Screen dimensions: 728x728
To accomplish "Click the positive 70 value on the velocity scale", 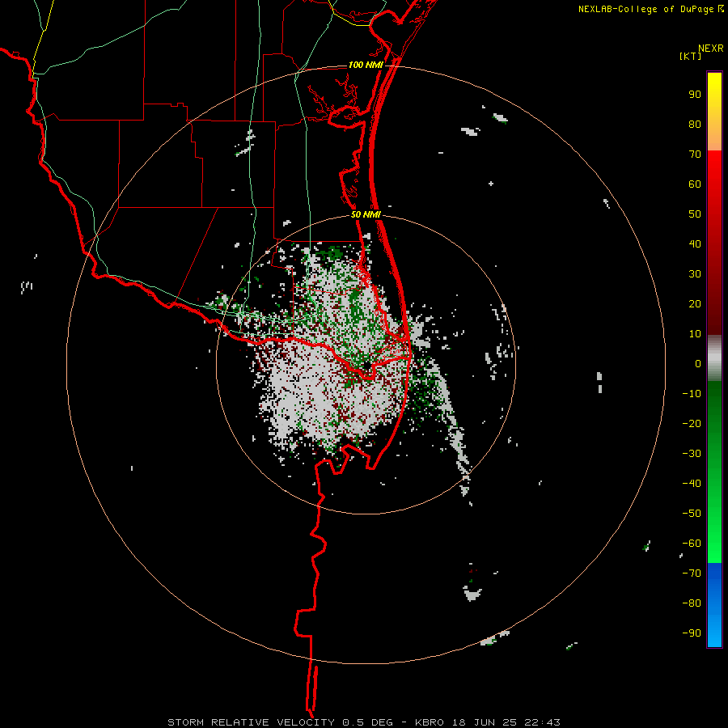I will [x=695, y=154].
